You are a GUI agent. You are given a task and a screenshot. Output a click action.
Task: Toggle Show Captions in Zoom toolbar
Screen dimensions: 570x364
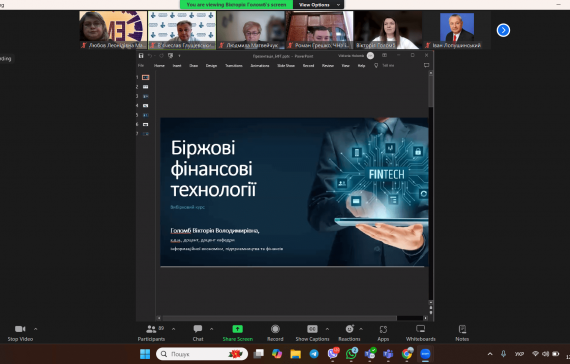tap(312, 333)
